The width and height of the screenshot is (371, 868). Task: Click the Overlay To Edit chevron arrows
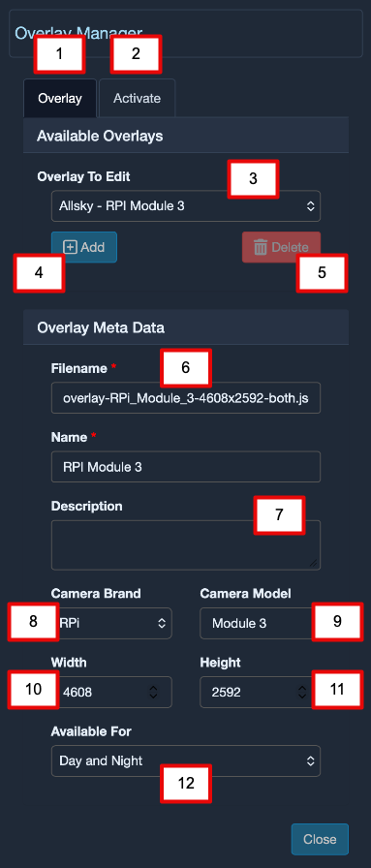click(311, 206)
